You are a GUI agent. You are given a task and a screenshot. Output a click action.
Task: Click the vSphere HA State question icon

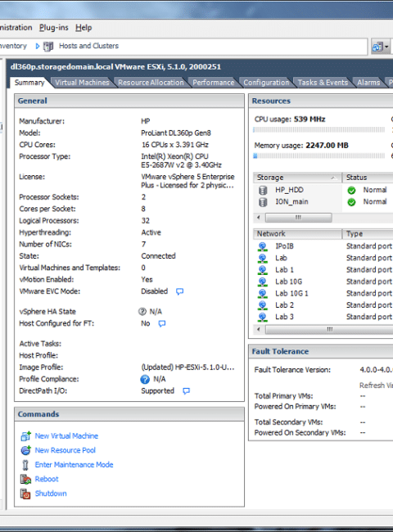142,312
